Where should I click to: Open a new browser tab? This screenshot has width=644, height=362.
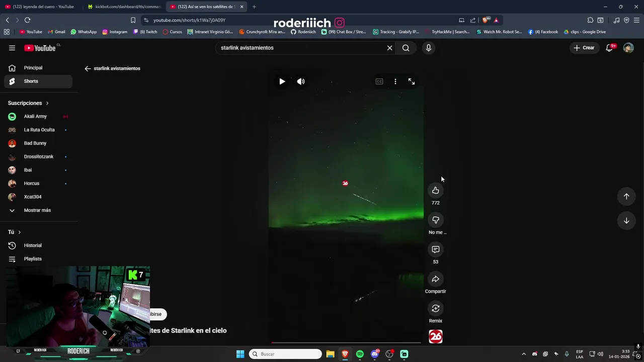(x=254, y=7)
